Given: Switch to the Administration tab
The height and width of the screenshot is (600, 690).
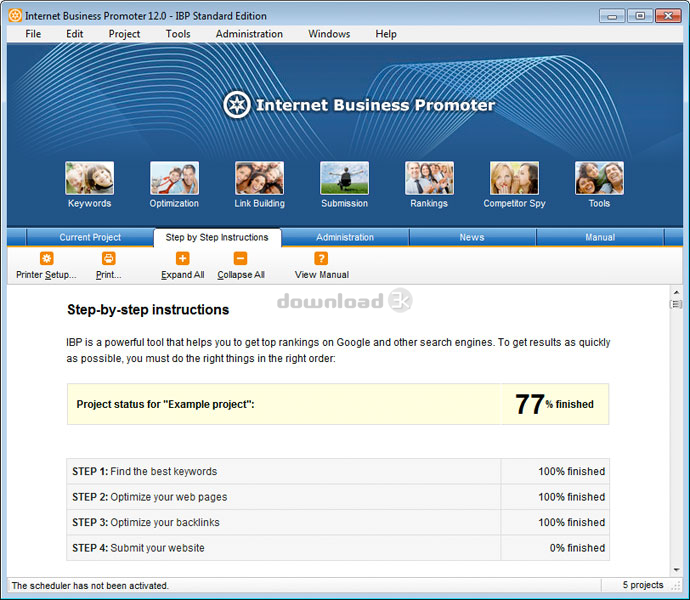Looking at the screenshot, I should tap(345, 237).
